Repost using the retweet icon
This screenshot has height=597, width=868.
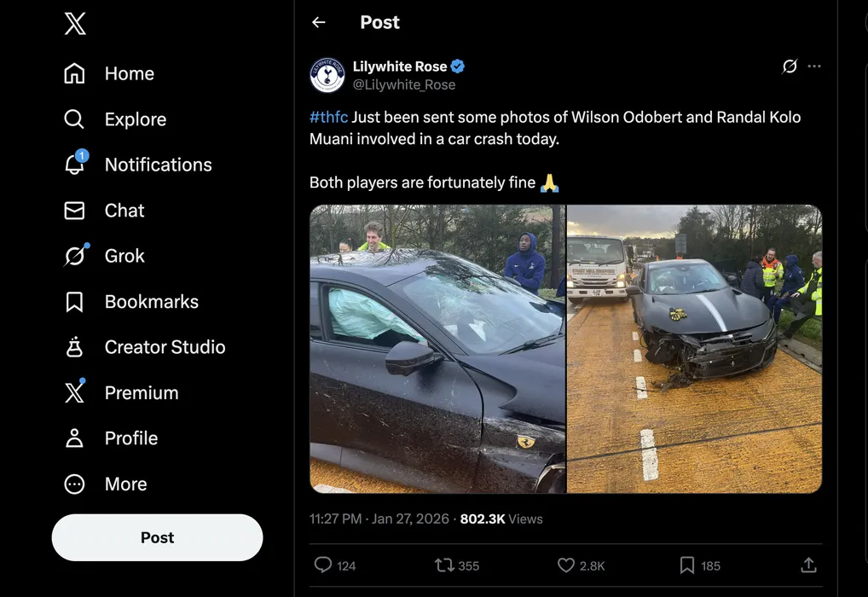[444, 565]
